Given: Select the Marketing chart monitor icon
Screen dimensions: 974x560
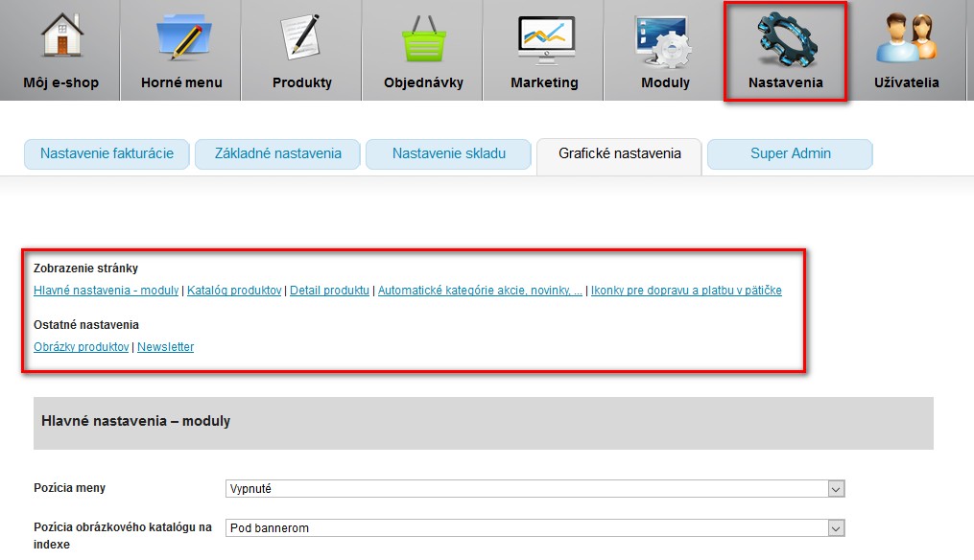Looking at the screenshot, I should (x=544, y=38).
